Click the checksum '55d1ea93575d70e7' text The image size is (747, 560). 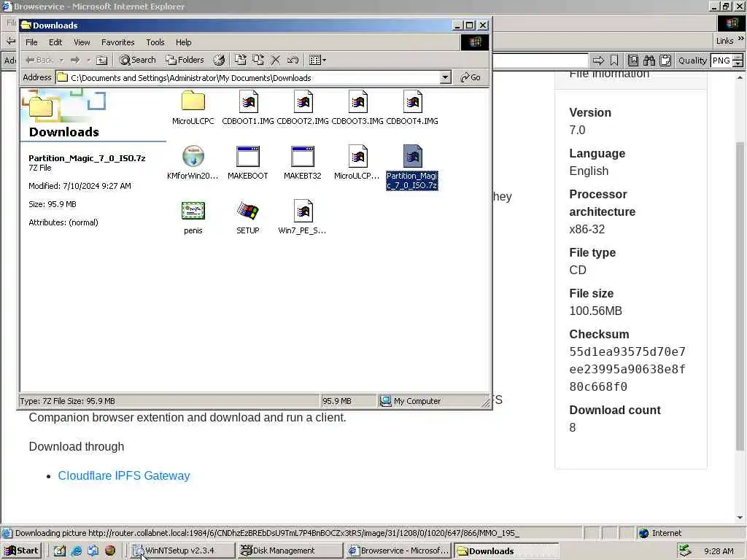[x=627, y=352]
